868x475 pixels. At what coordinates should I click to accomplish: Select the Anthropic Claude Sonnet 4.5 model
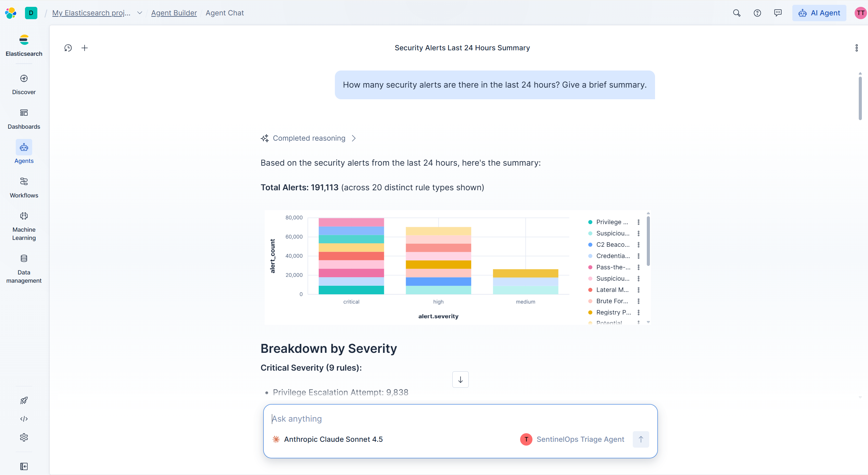point(328,439)
